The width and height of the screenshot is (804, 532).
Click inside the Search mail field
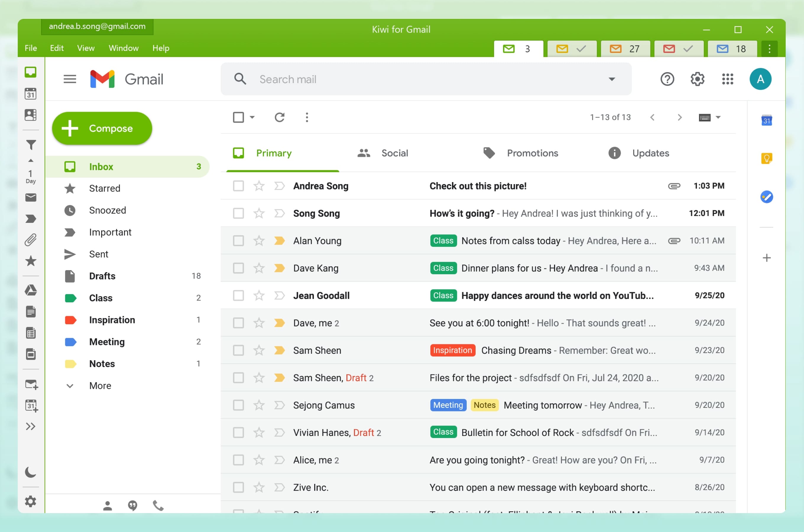pyautogui.click(x=373, y=79)
